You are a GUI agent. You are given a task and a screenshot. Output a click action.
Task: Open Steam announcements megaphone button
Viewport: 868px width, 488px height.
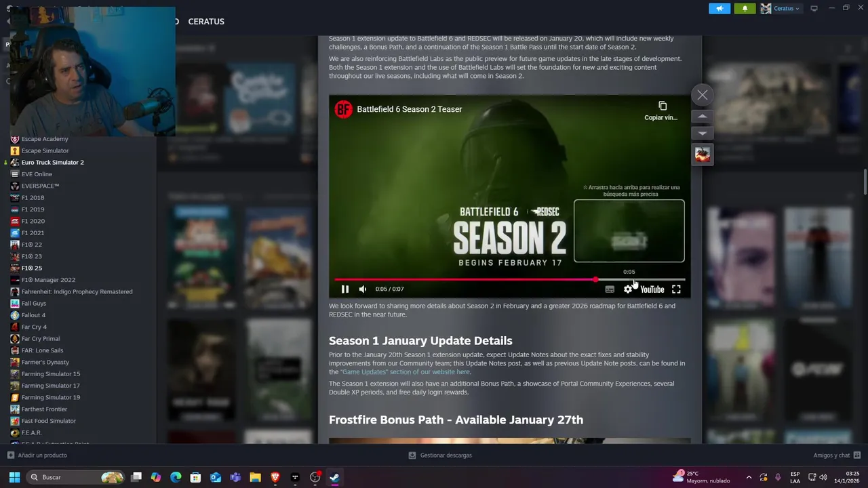[x=719, y=8]
